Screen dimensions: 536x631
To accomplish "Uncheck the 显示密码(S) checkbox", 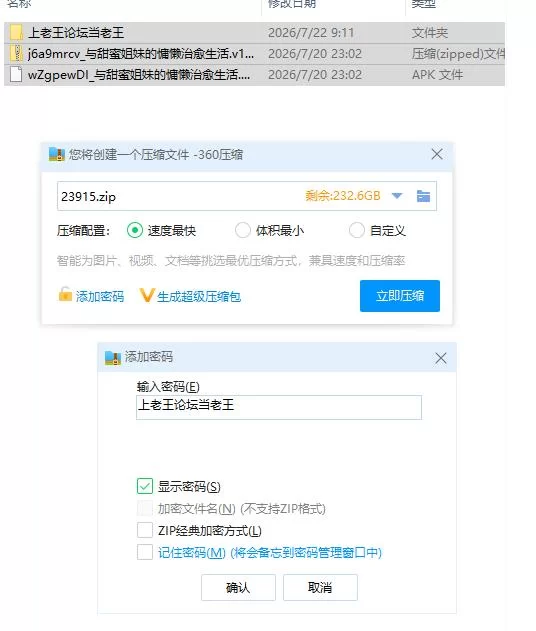I will tap(145, 486).
